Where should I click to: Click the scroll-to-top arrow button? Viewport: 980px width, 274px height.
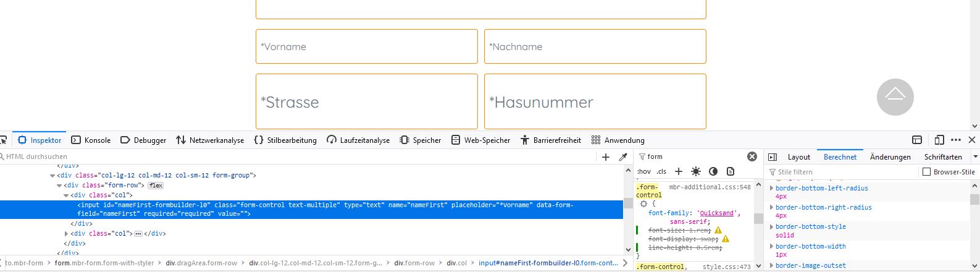click(895, 97)
